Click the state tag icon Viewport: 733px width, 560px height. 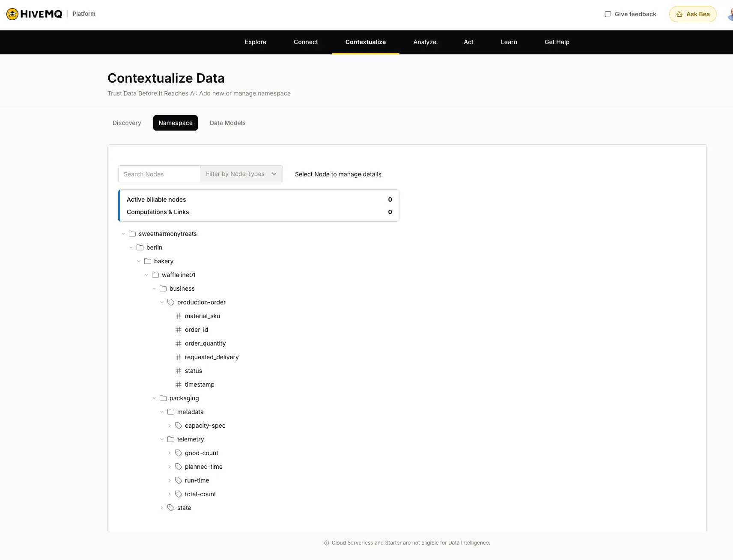click(171, 508)
